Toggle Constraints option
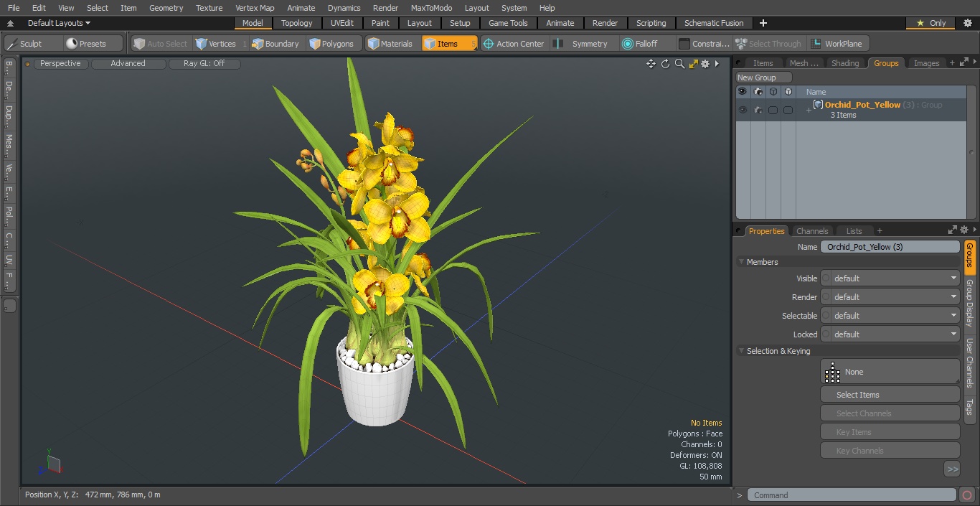 [705, 44]
